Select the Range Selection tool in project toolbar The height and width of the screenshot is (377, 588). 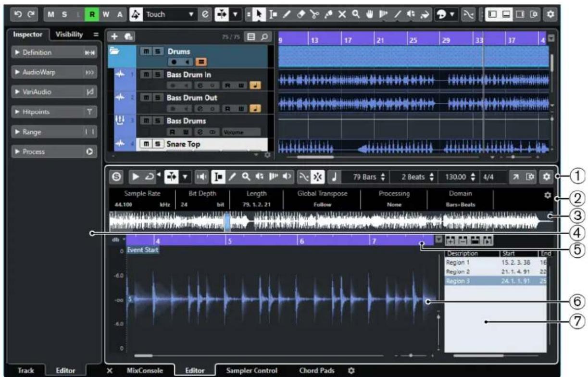click(x=274, y=14)
